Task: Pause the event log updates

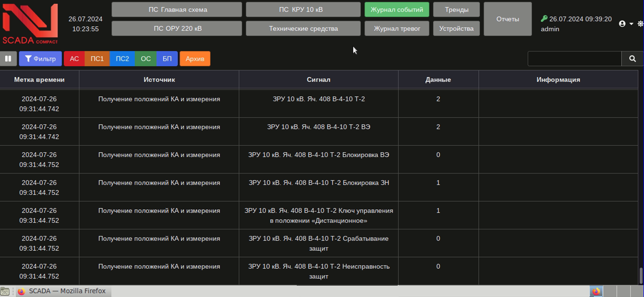Action: click(8, 59)
